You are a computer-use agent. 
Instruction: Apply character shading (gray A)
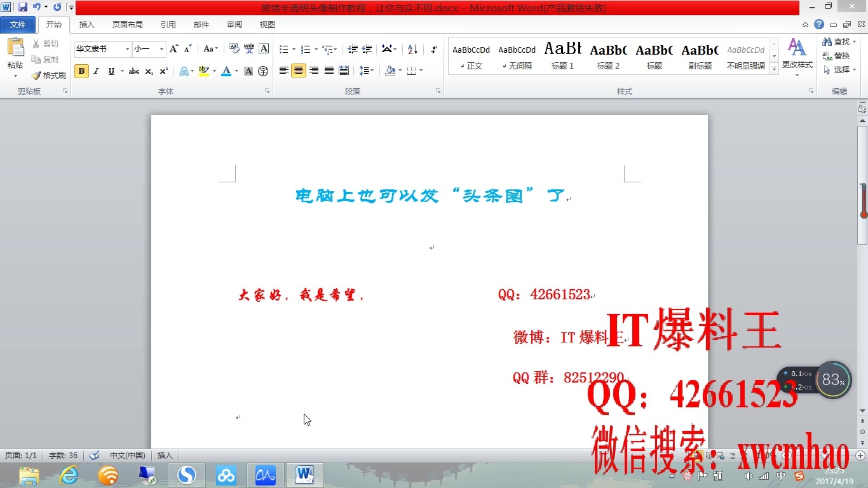pyautogui.click(x=248, y=71)
